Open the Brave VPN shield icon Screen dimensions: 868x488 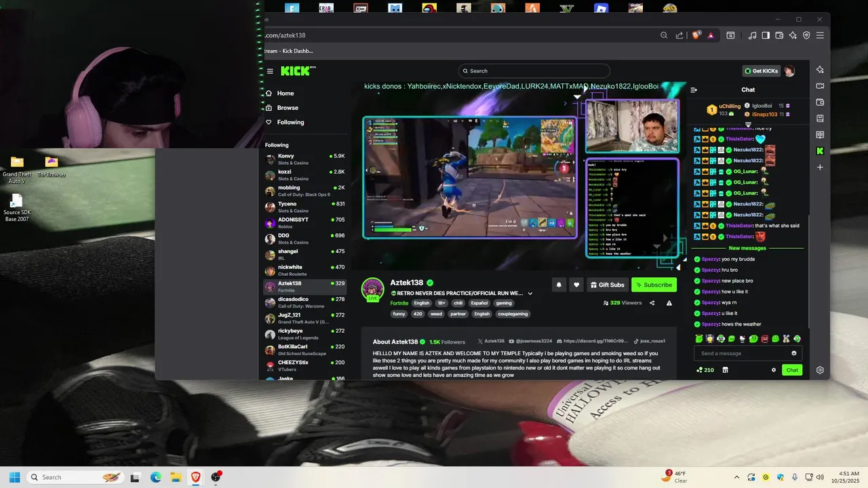806,35
